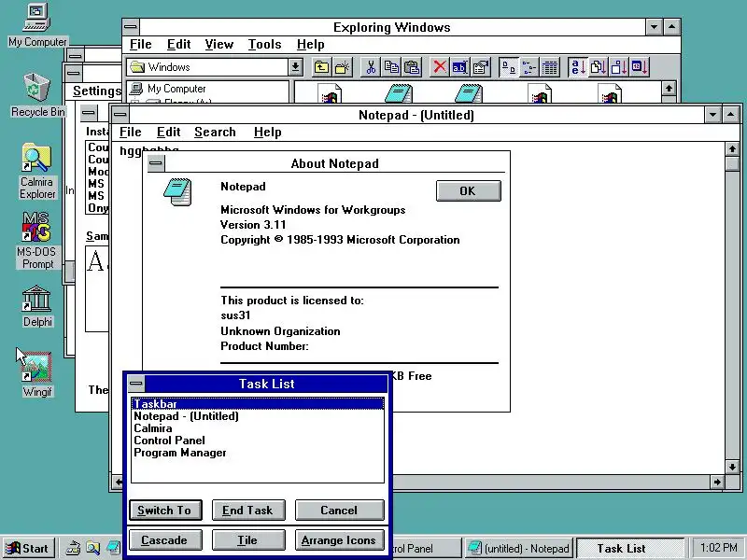
Task: Select the MS-DOS Prompt desktop shortcut
Action: point(37,242)
